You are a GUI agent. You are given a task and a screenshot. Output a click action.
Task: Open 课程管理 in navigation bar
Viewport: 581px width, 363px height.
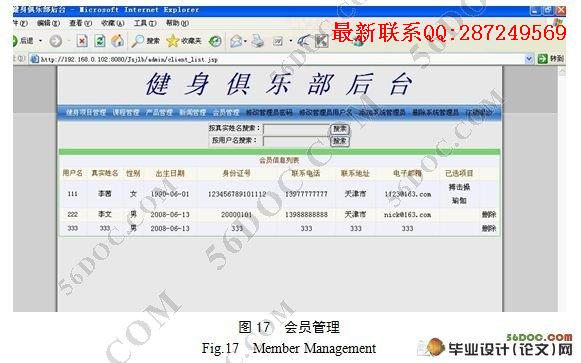pyautogui.click(x=126, y=112)
